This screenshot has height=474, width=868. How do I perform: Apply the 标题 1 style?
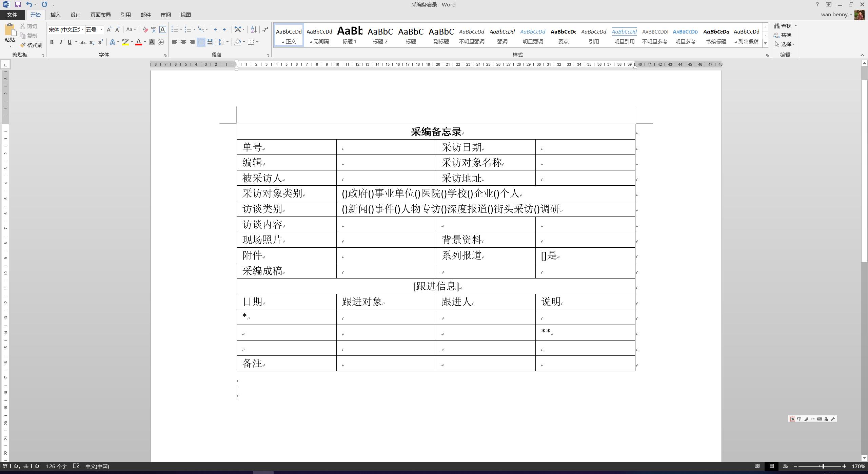350,35
